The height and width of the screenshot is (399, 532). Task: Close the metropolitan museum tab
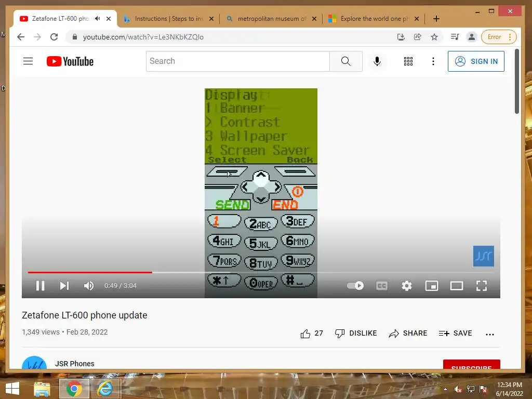314,19
